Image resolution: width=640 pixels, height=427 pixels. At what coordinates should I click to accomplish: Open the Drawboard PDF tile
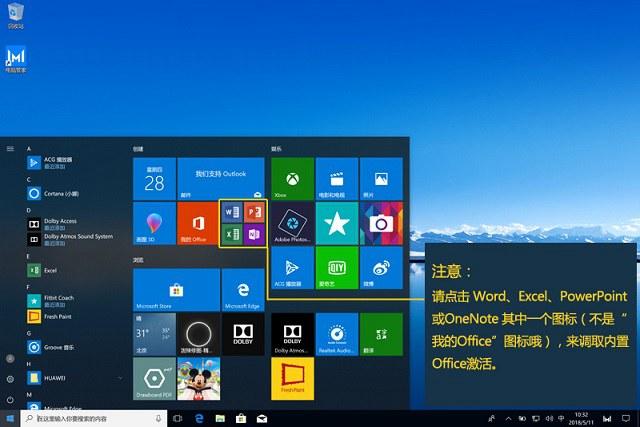pos(154,379)
